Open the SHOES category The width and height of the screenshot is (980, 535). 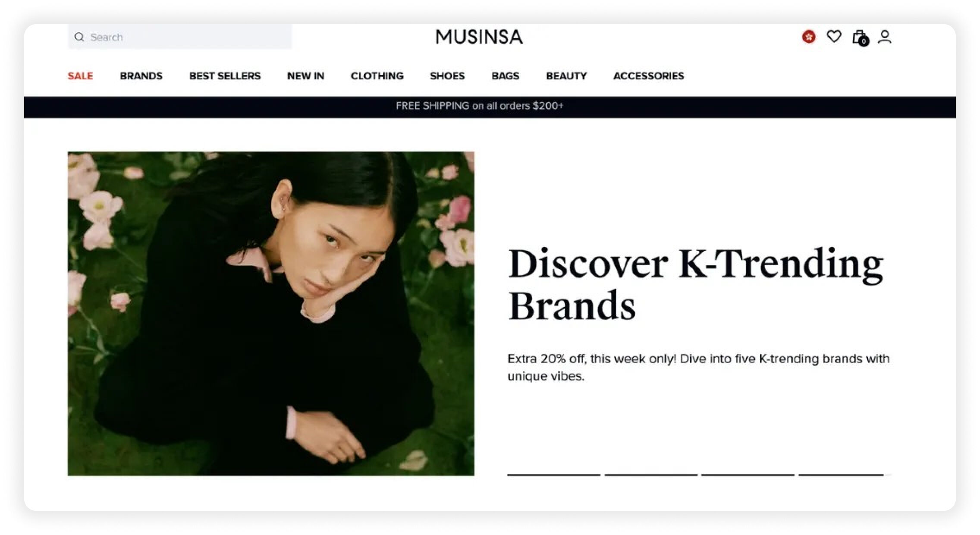(x=447, y=76)
